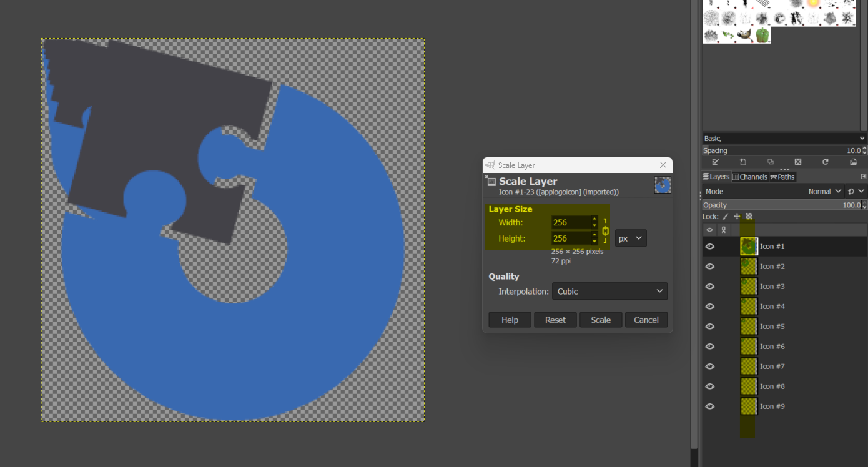
Task: Duplicate the selected brush
Action: click(771, 162)
